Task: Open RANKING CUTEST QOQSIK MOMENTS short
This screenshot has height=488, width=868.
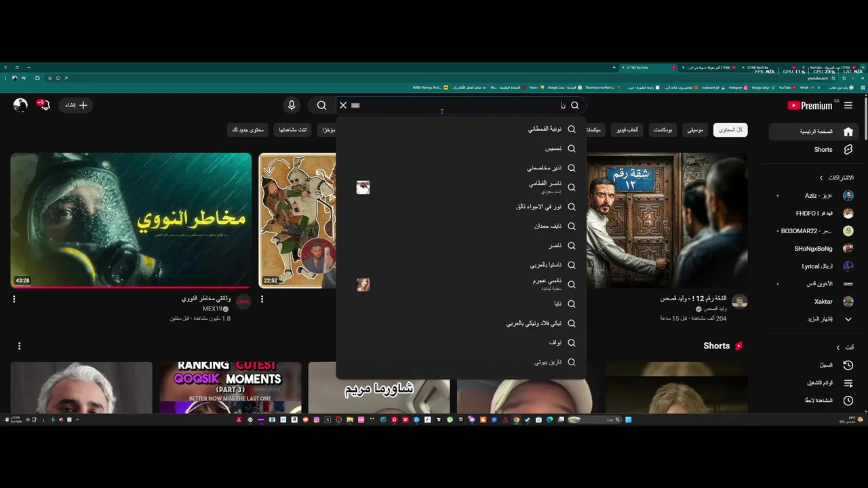Action: click(x=230, y=387)
